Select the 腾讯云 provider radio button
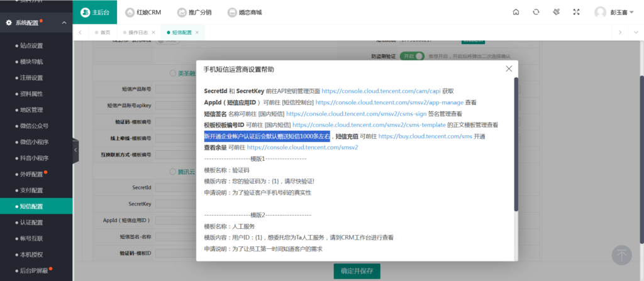Image resolution: width=644 pixels, height=281 pixels. coord(173,172)
